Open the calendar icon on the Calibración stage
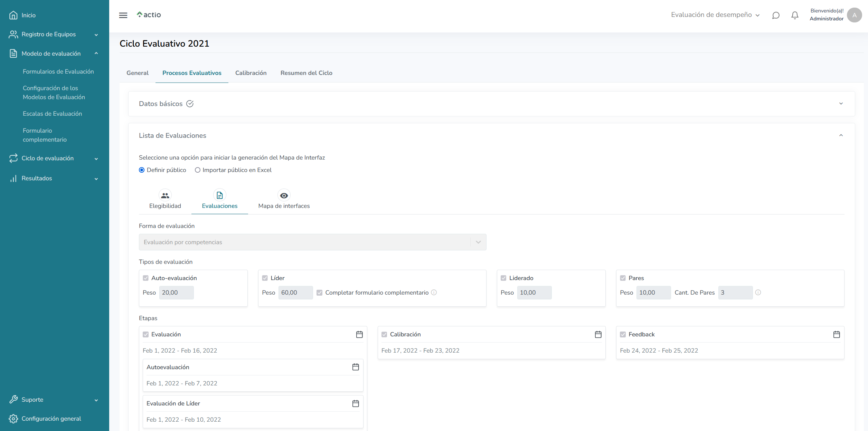The width and height of the screenshot is (868, 431). coord(598,334)
